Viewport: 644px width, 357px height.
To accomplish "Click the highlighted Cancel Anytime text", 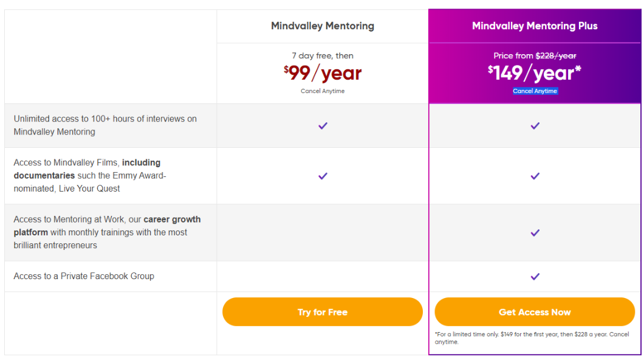I will tap(535, 91).
